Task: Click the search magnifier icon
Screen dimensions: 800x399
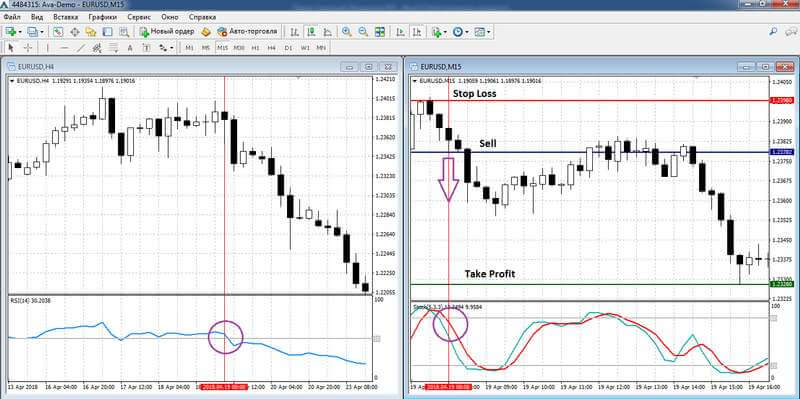Action: coord(773,31)
